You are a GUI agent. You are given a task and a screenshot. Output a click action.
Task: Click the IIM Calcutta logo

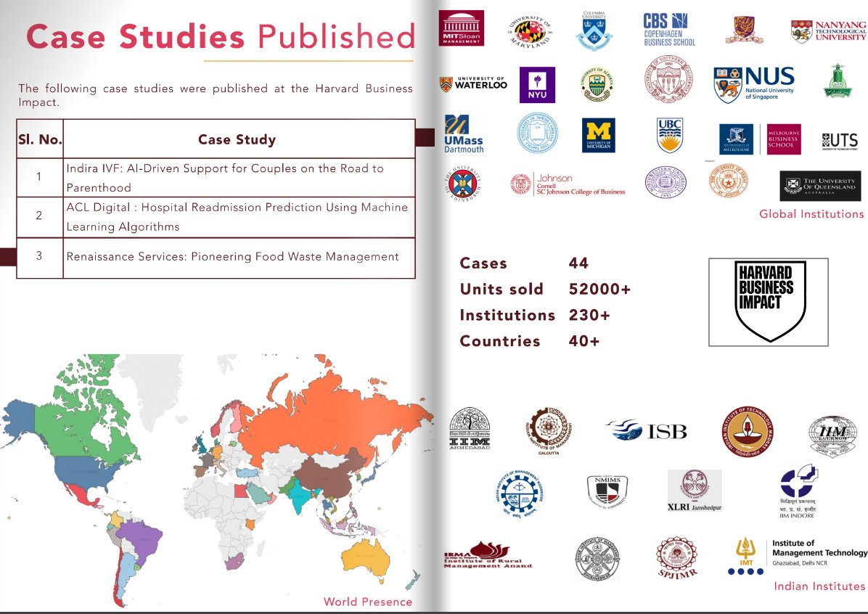549,430
